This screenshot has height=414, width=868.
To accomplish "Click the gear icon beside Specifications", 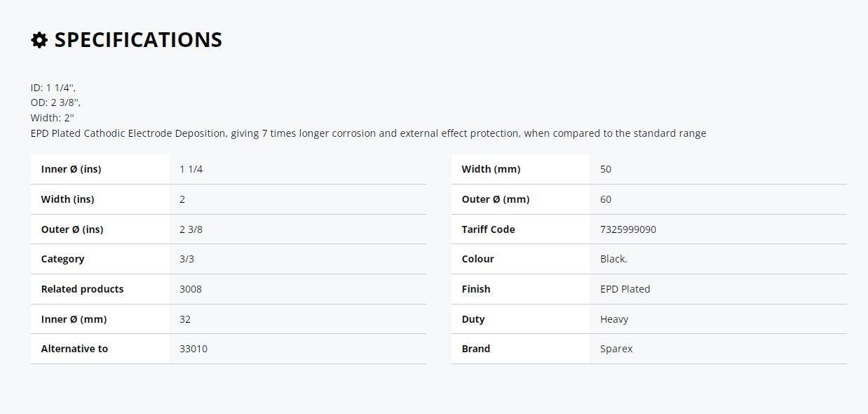I will point(39,40).
